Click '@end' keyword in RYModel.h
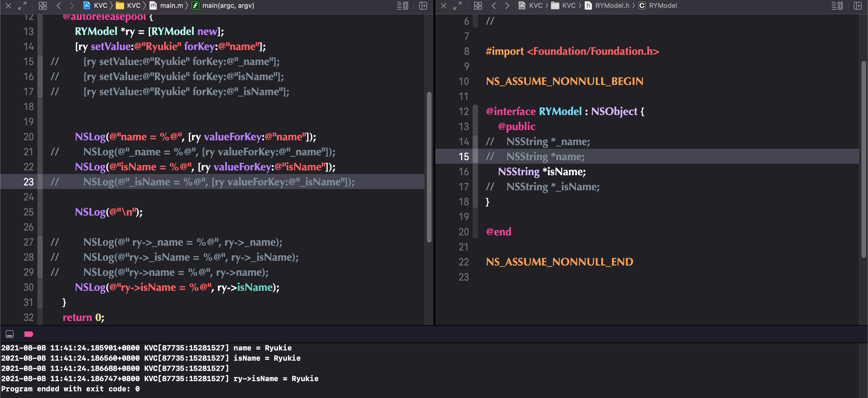This screenshot has height=398, width=868. tap(498, 232)
